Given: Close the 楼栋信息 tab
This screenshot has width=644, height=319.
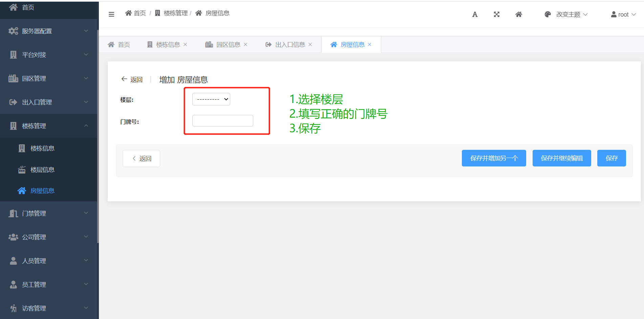Looking at the screenshot, I should (x=185, y=44).
